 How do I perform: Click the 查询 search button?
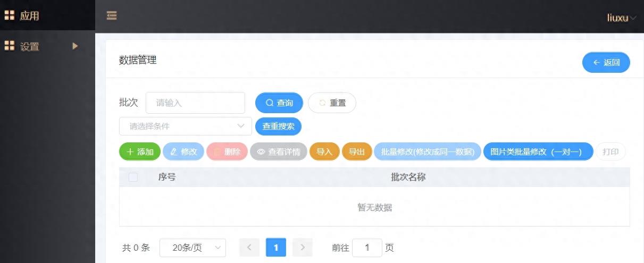[279, 103]
